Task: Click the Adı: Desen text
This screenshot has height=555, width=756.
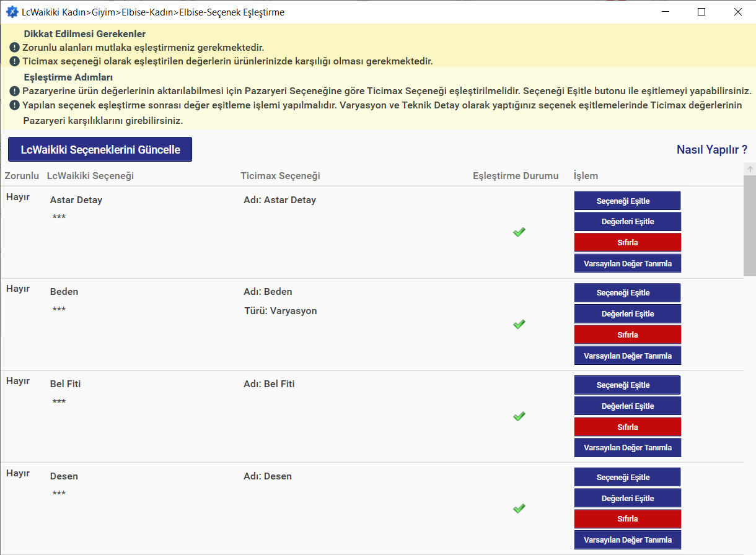Action: 268,476
